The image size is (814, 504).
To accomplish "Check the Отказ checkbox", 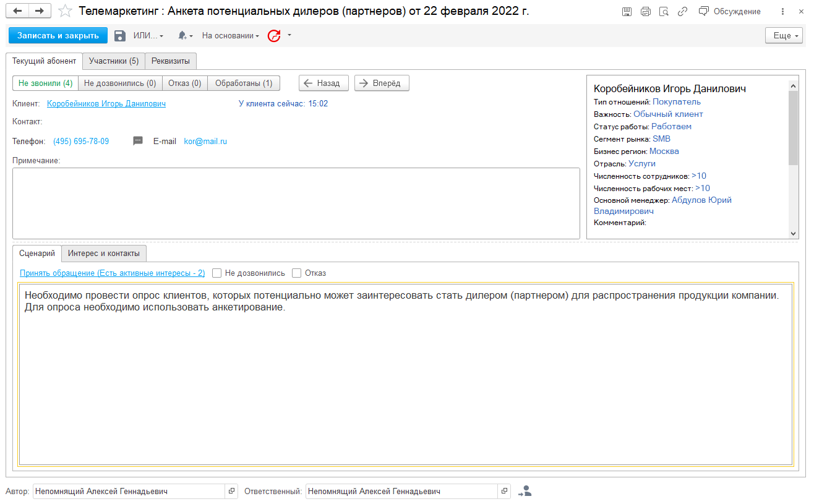I will click(297, 273).
